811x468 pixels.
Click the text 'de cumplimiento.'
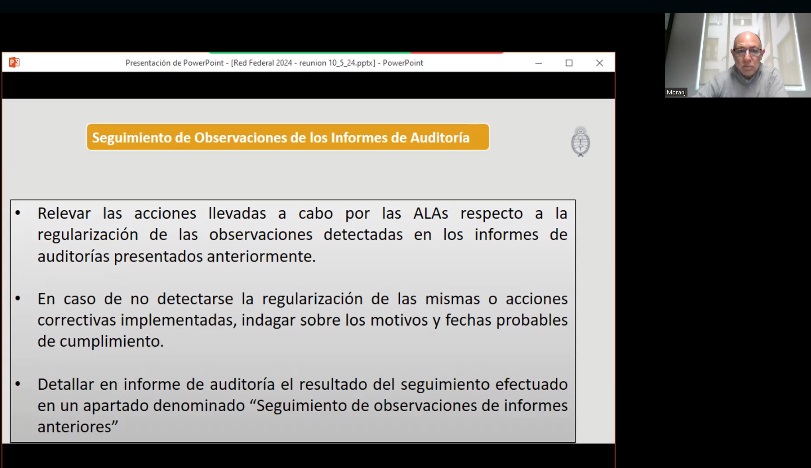coord(100,341)
